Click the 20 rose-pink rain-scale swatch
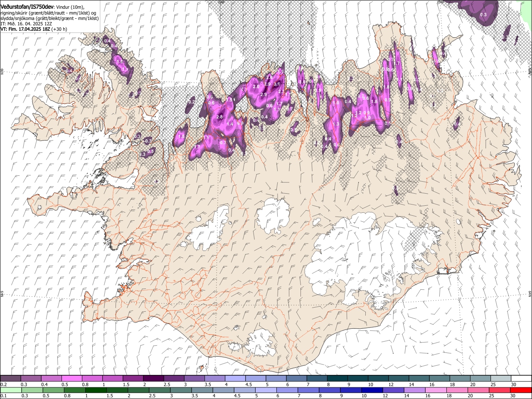Image resolution: width=532 pixels, height=399 pixels. click(479, 390)
